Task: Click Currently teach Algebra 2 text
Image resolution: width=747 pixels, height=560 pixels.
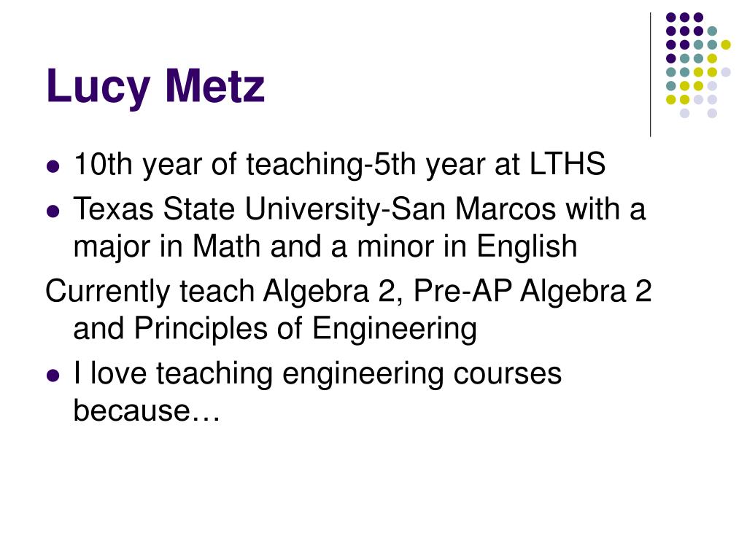Action: [220, 291]
